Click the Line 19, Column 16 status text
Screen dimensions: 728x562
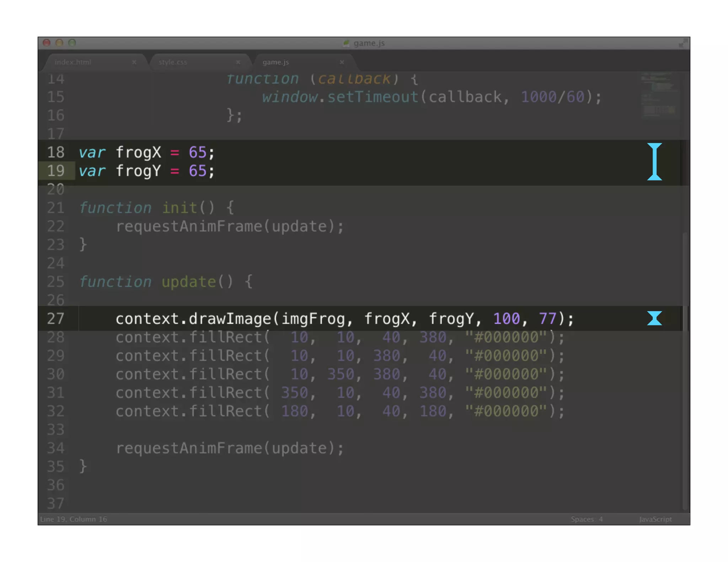click(74, 519)
